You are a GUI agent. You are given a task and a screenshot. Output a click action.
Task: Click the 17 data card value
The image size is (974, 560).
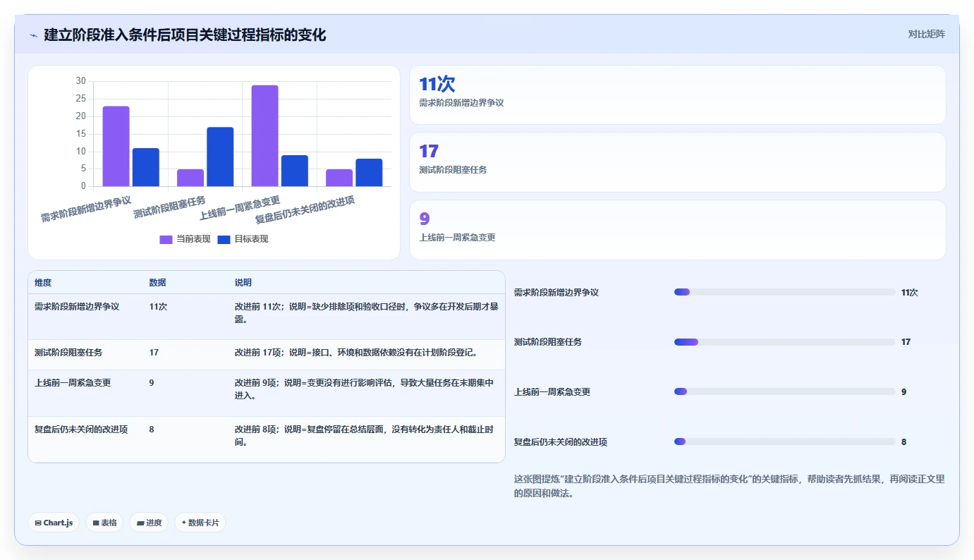click(x=429, y=151)
